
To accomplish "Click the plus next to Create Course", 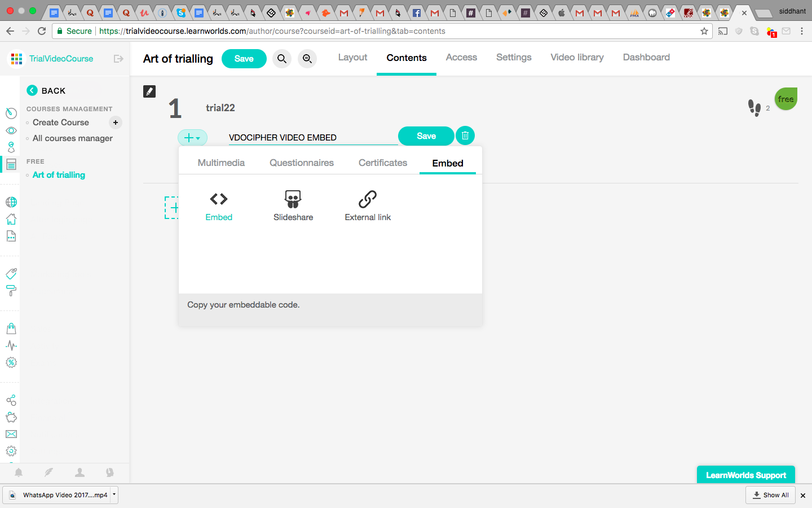I will [116, 122].
